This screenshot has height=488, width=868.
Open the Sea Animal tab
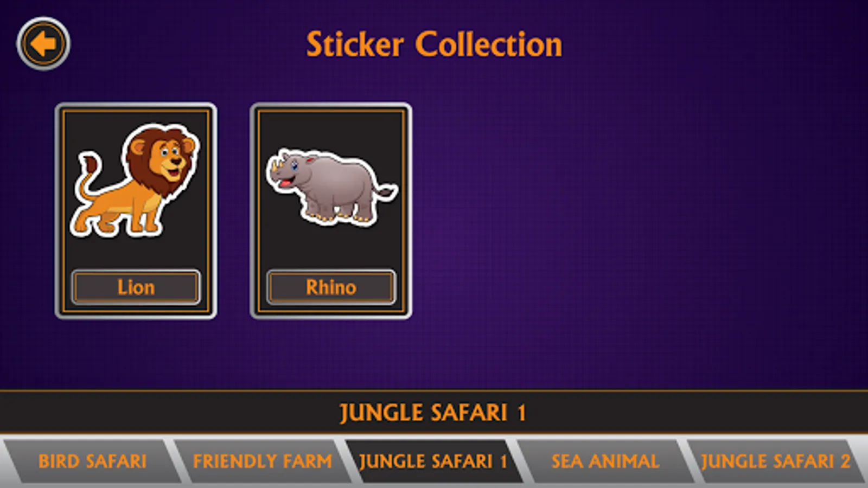[605, 461]
